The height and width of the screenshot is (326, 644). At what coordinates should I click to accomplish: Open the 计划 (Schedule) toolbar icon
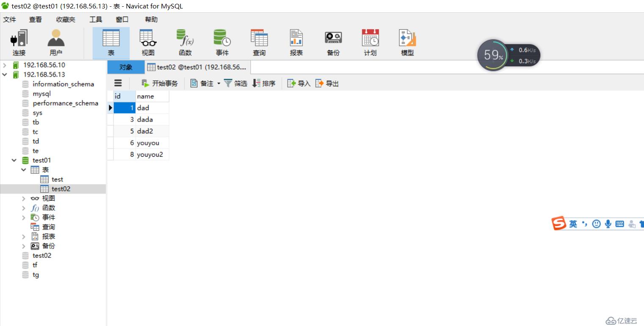click(x=370, y=43)
